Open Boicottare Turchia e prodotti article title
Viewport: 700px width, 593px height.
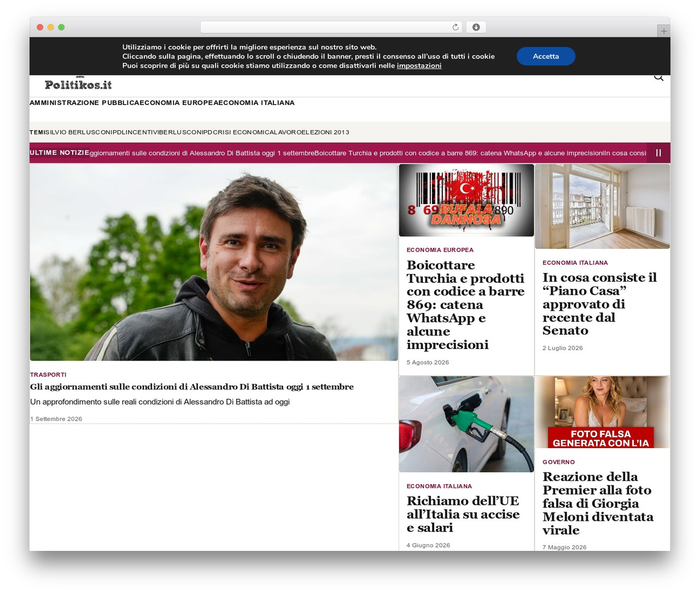(465, 305)
